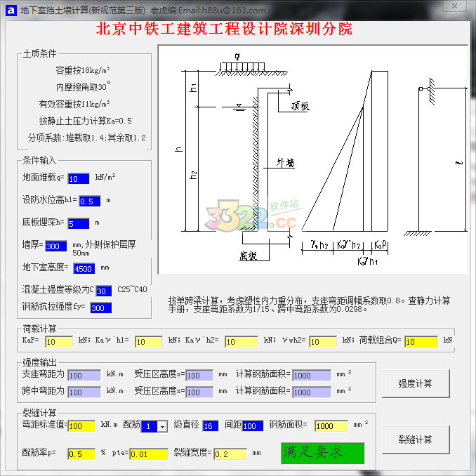
Task: Click the pte value field
Action: tap(149, 454)
